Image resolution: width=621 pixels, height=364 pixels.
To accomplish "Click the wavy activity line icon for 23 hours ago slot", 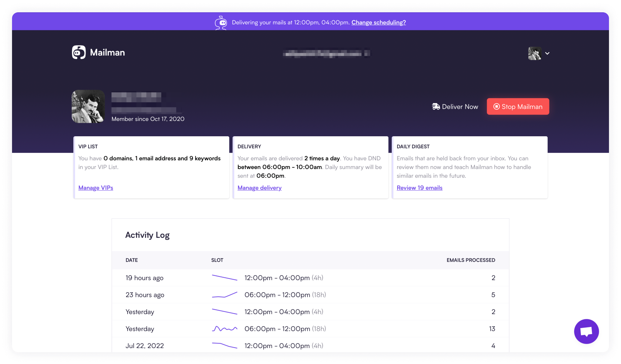I will (x=224, y=295).
